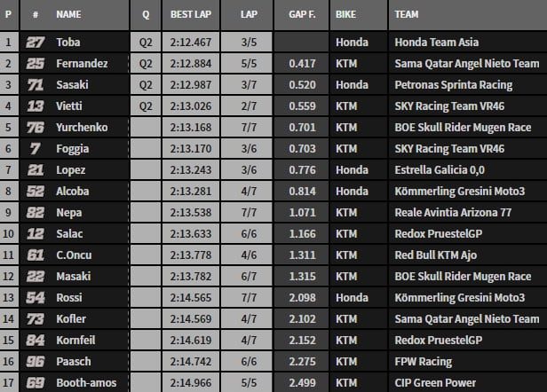Image resolution: width=547 pixels, height=392 pixels.
Task: Click rider number 25 badge for Fernandez
Action: coord(35,63)
